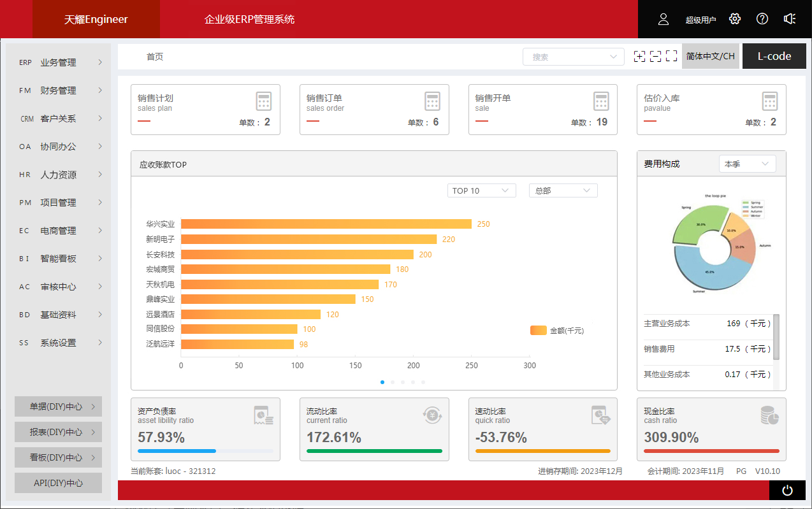Screen dimensions: 812x509
Task: Select the first carousel dot under the chart
Action: [382, 382]
